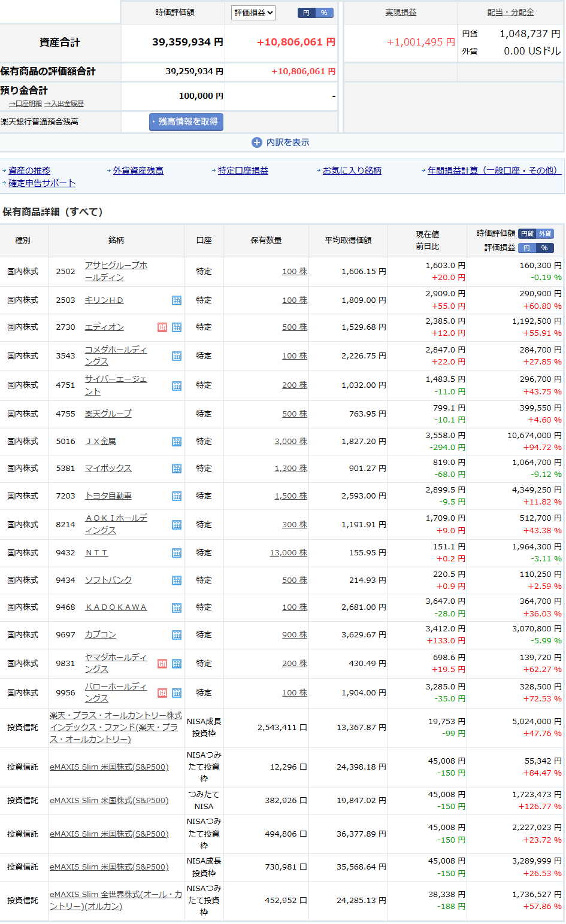Click the calendar icon for マイポックス

[177, 469]
